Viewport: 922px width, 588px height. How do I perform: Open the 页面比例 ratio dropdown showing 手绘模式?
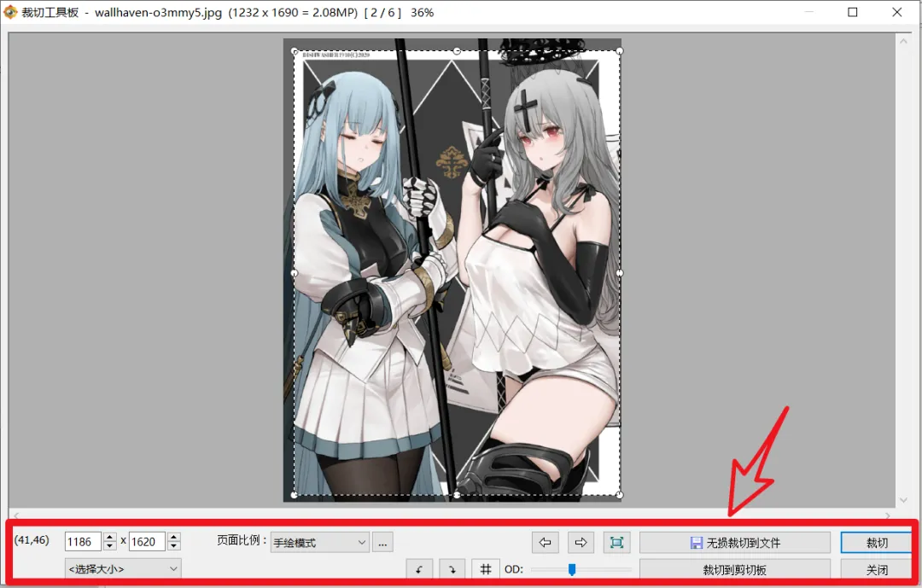click(319, 541)
